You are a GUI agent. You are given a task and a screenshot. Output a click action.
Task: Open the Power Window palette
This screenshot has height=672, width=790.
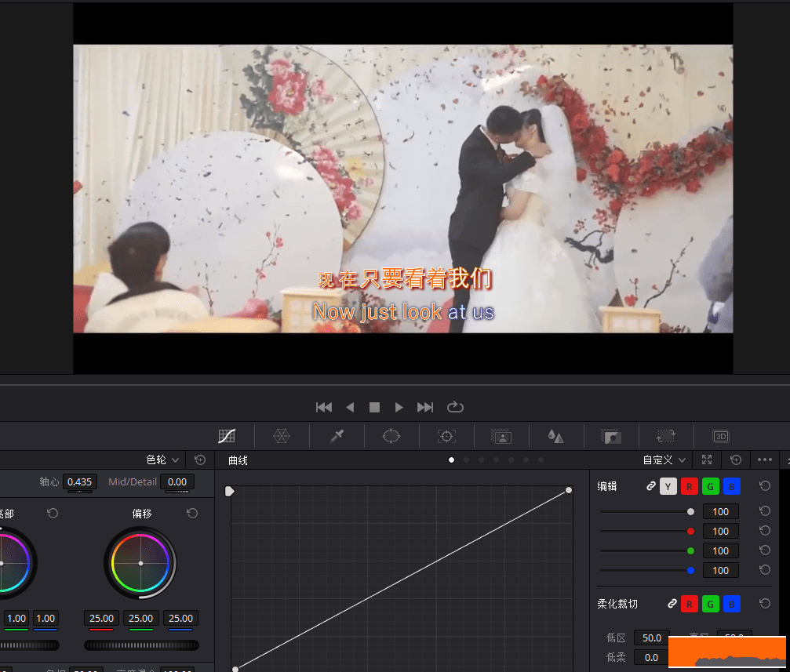point(391,436)
